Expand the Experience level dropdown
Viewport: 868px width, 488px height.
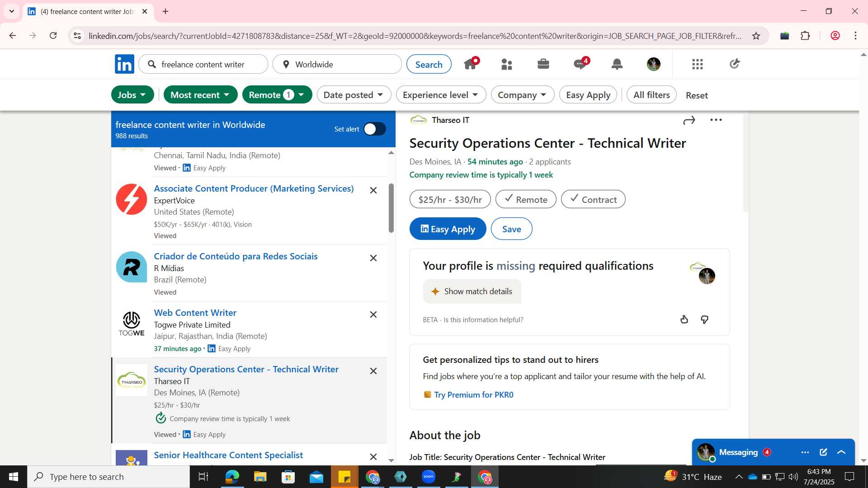pyautogui.click(x=441, y=95)
